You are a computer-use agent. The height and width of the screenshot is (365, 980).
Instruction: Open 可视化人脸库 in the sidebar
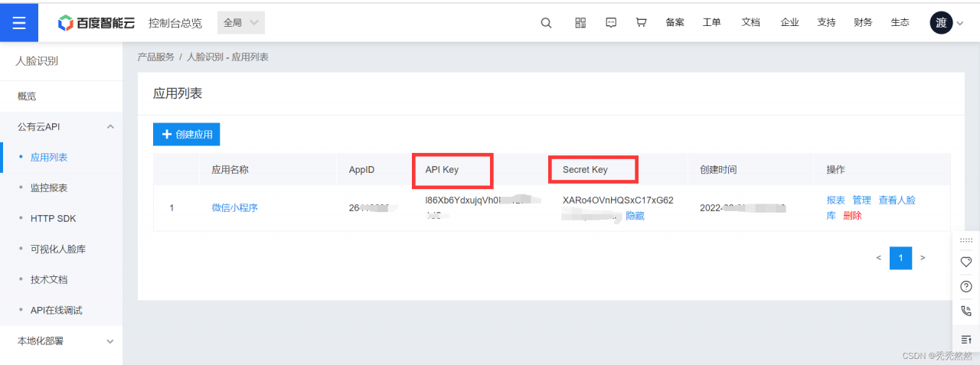point(57,249)
